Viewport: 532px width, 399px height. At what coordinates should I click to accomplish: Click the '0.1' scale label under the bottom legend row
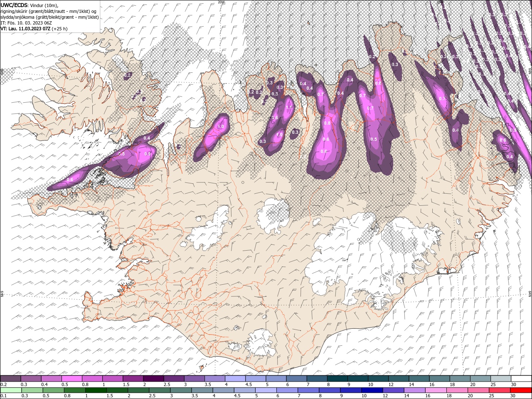[x=4, y=396]
